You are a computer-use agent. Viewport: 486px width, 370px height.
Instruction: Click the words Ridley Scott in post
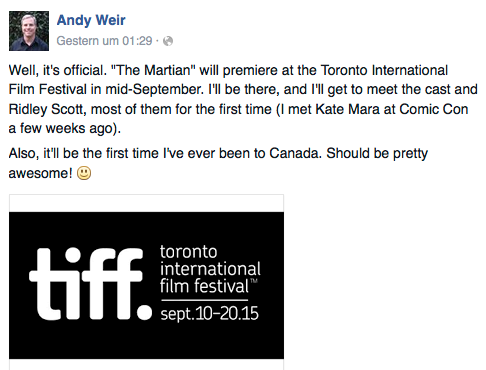pyautogui.click(x=47, y=109)
